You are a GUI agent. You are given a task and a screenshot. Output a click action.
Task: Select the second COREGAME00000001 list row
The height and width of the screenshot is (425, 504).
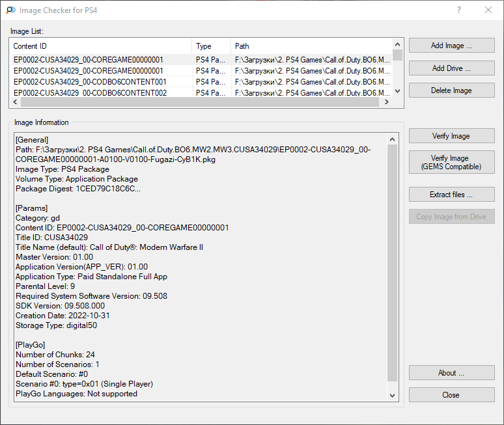pos(201,71)
